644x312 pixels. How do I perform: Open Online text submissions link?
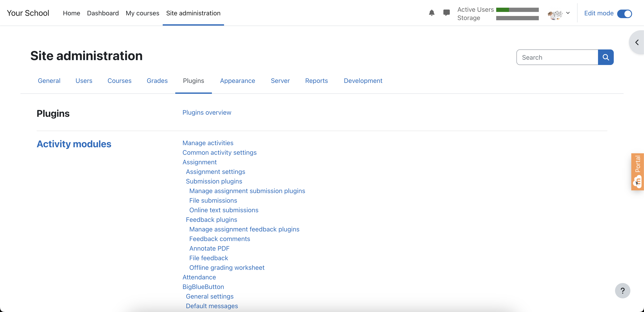click(x=224, y=210)
